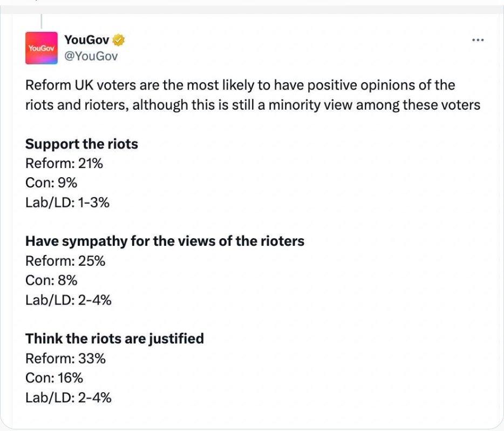The image size is (504, 431).
Task: Click the thread connector line above the avatar
Action: point(42,21)
